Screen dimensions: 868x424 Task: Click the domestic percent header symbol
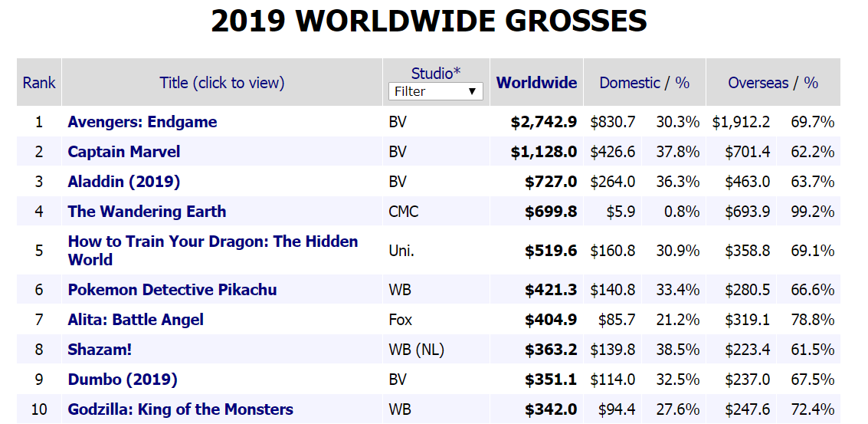[x=682, y=83]
